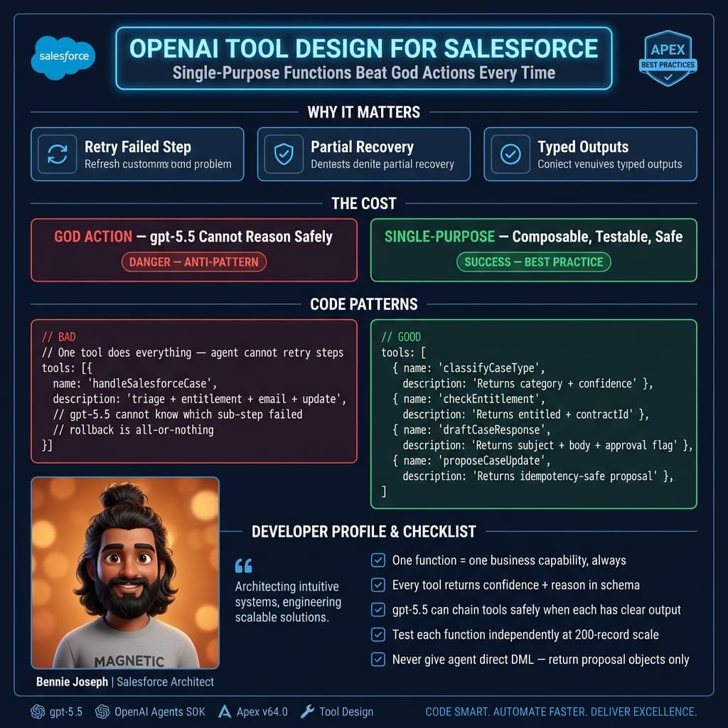The image size is (728, 728).
Task: Click the quote 'Architecting intuitive systems'
Action: [x=288, y=601]
